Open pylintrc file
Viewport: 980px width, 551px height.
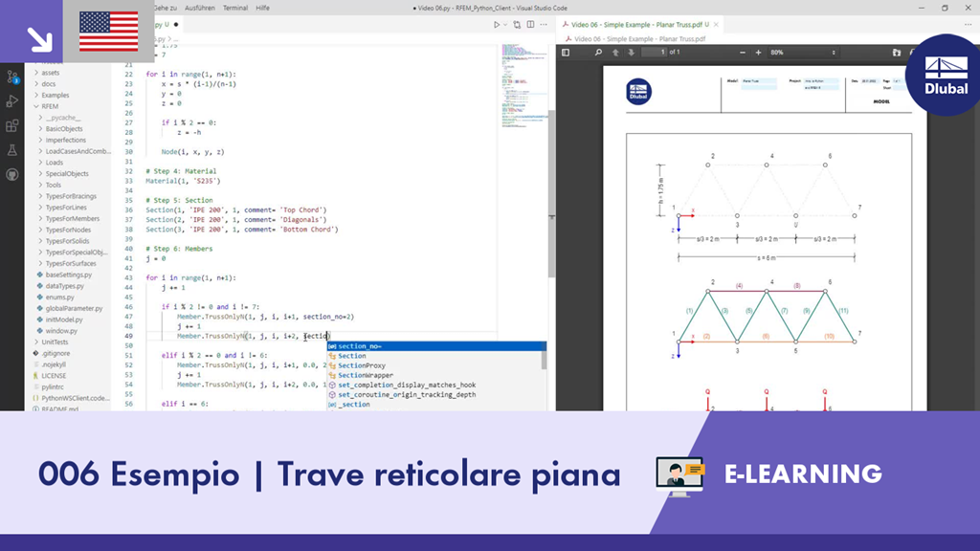tap(53, 386)
